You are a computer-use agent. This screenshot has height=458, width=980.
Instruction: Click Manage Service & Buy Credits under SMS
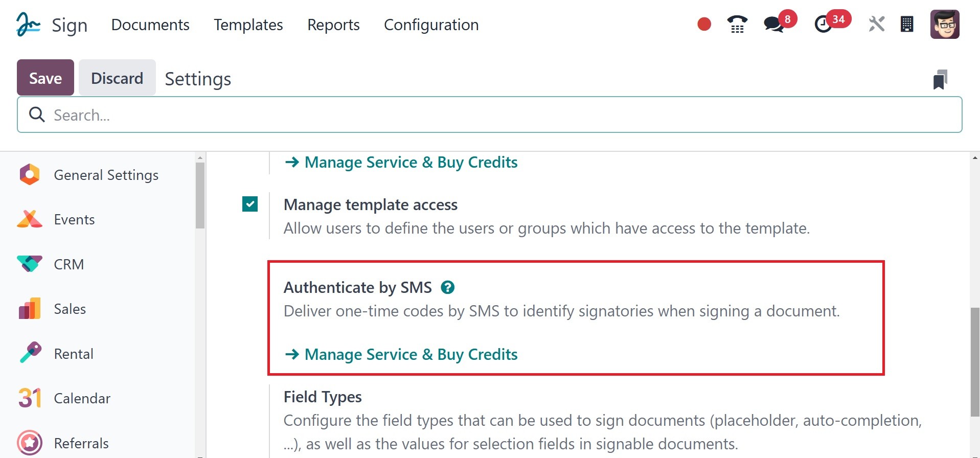click(401, 354)
